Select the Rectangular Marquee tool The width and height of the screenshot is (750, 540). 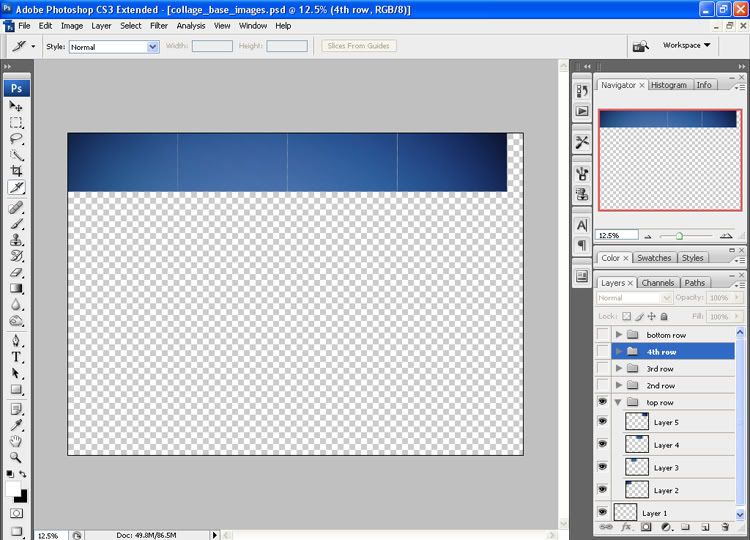(x=16, y=122)
